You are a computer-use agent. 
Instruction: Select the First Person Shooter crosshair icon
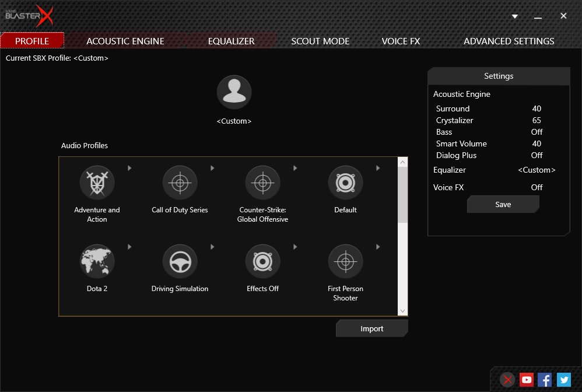(346, 261)
